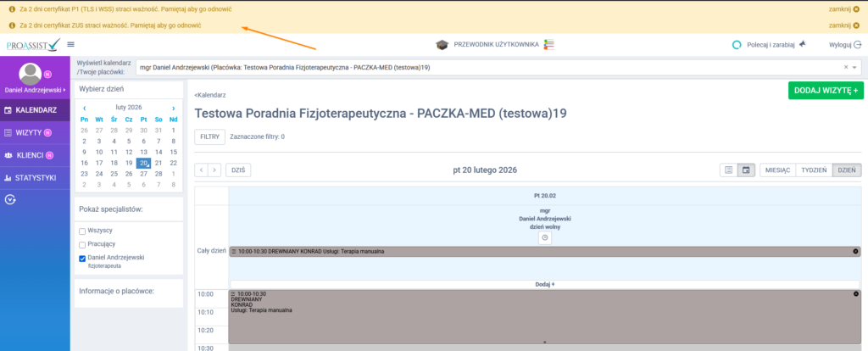
Task: Dismiss the ZUS certificate warning via zamknij
Action: click(843, 25)
